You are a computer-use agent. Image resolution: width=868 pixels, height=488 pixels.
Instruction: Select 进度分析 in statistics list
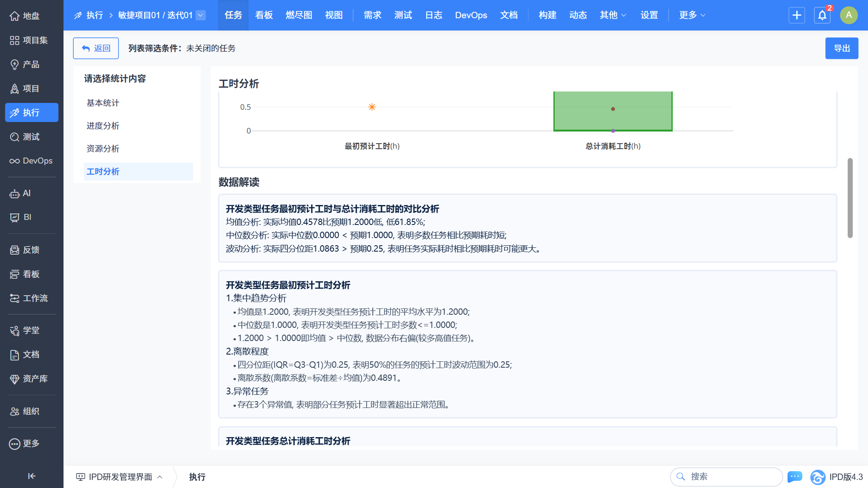point(103,126)
